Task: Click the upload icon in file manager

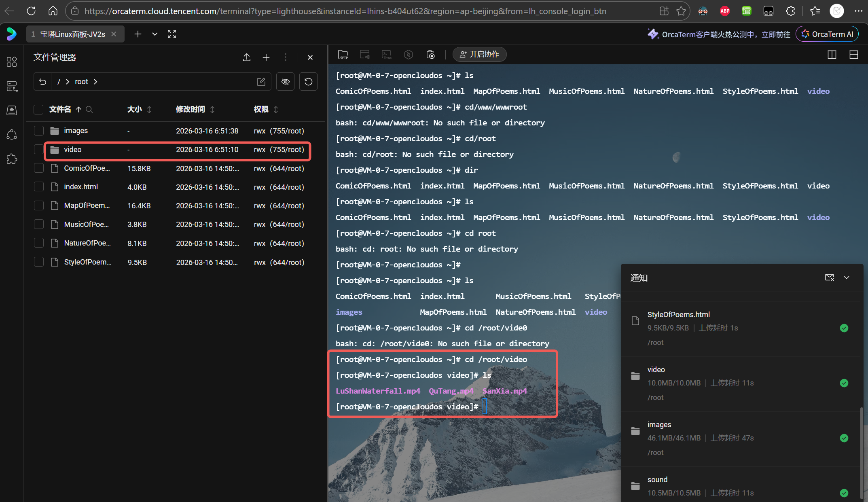Action: pos(247,57)
